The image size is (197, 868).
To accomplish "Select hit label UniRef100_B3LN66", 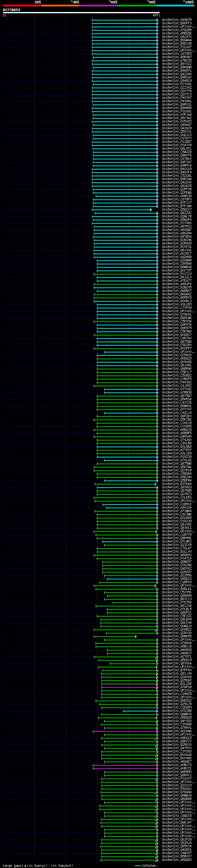I will click(177, 446).
